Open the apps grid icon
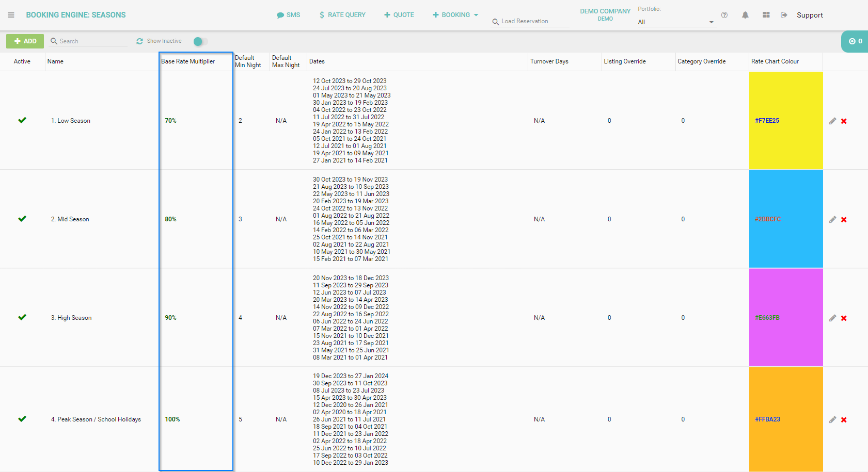The width and height of the screenshot is (868, 472). click(766, 15)
